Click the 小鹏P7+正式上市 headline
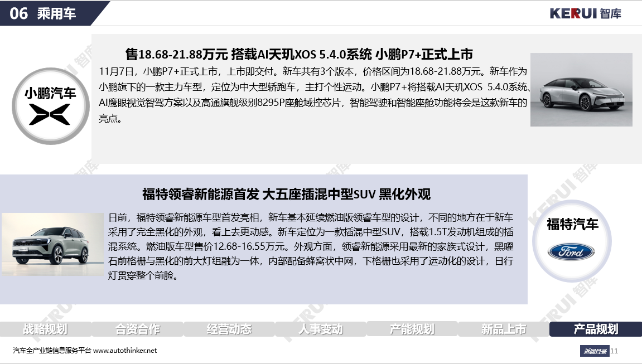 (299, 55)
